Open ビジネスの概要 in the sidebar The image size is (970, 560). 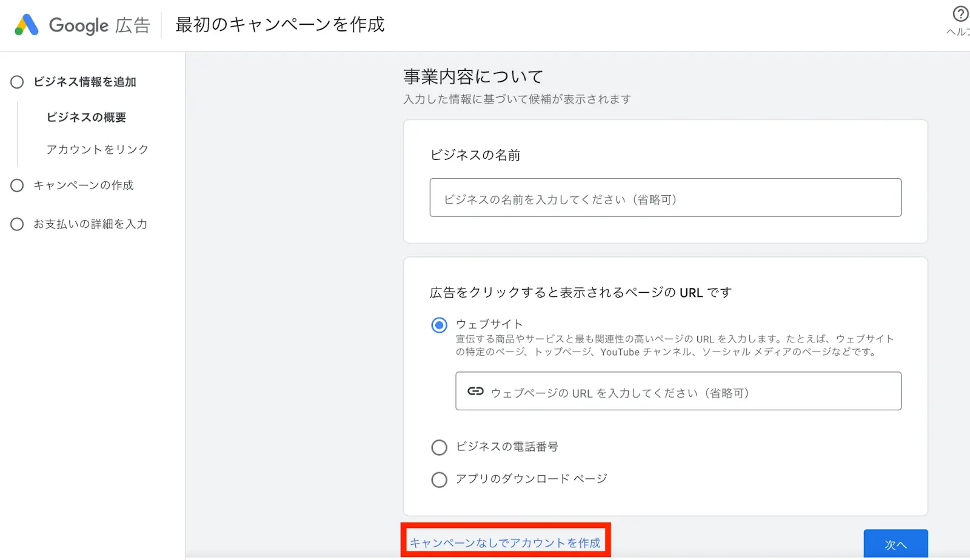(x=86, y=118)
